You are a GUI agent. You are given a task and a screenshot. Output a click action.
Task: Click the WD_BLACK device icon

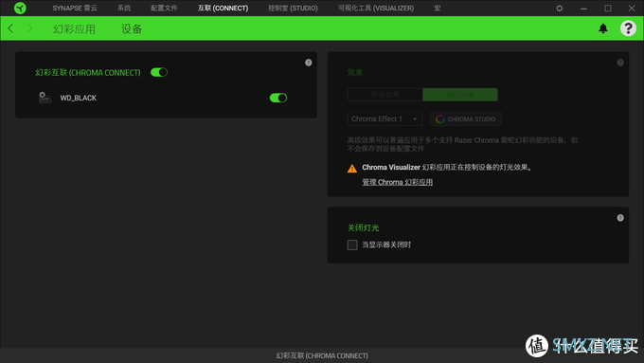(x=45, y=98)
